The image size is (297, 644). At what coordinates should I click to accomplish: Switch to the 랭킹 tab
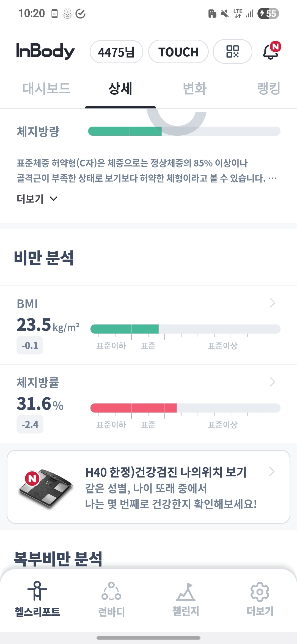(x=268, y=89)
